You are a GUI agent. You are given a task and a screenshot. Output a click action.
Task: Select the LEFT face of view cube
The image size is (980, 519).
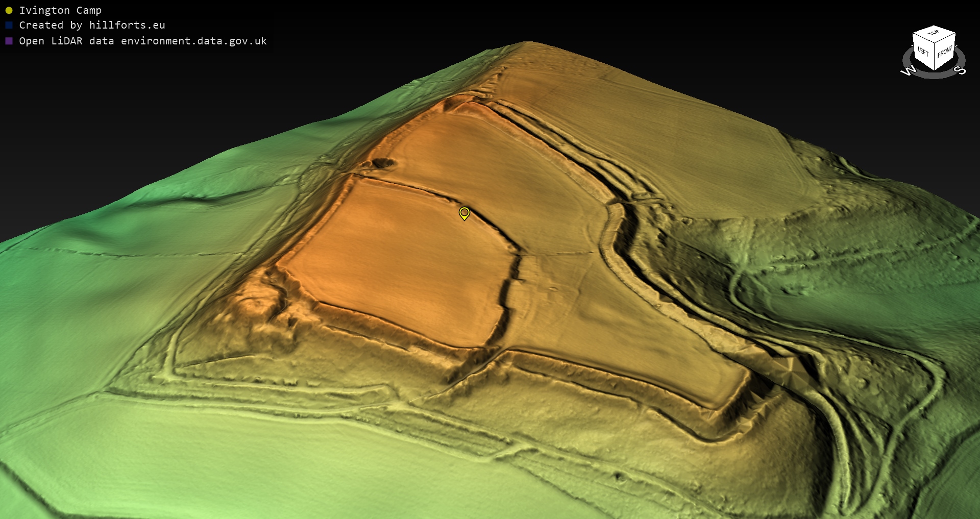tap(923, 51)
